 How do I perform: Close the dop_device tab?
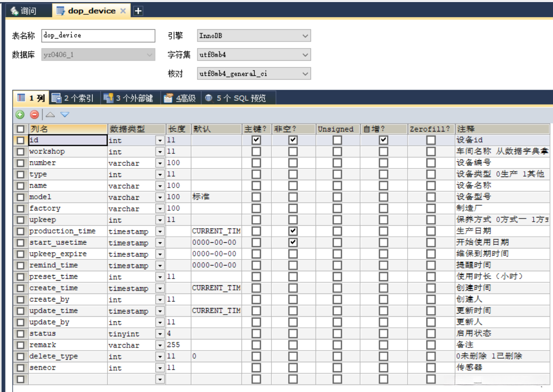[123, 11]
